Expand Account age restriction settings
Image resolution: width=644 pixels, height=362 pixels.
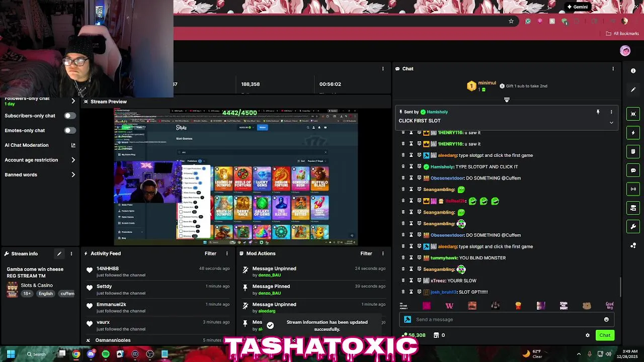(x=73, y=160)
